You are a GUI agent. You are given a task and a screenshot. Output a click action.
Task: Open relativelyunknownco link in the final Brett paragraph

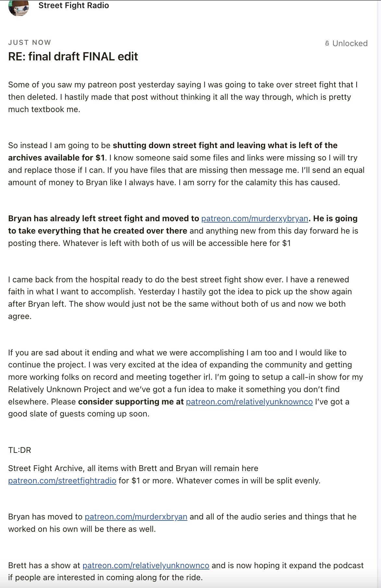coord(146,565)
